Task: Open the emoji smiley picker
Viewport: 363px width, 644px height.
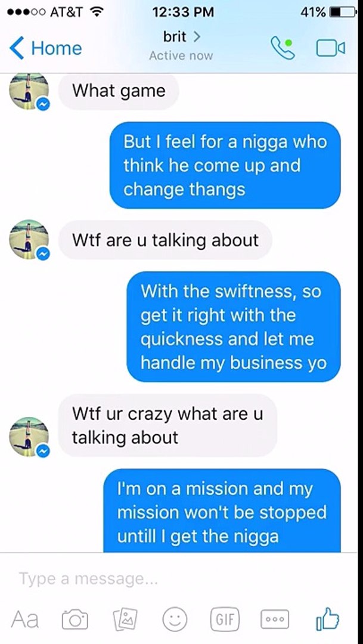Action: pyautogui.click(x=175, y=620)
